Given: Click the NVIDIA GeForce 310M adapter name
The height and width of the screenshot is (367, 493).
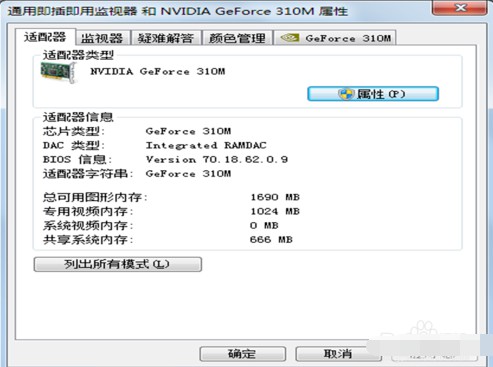Looking at the screenshot, I should tap(158, 71).
